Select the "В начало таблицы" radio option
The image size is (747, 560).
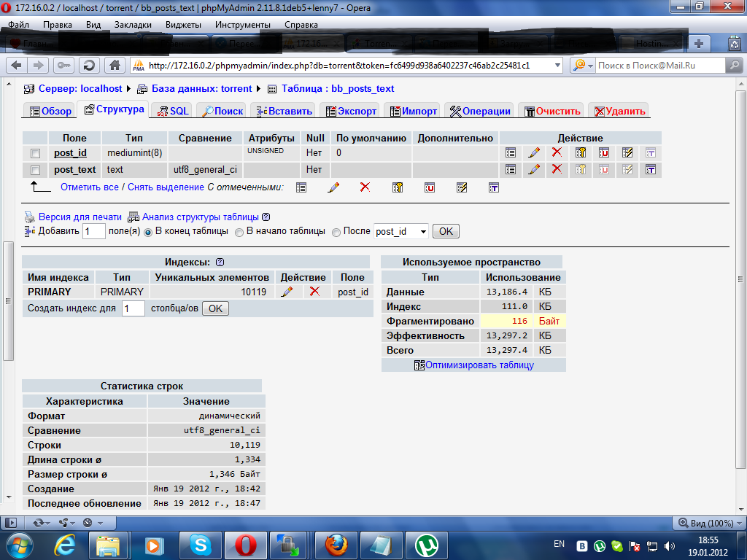[239, 232]
